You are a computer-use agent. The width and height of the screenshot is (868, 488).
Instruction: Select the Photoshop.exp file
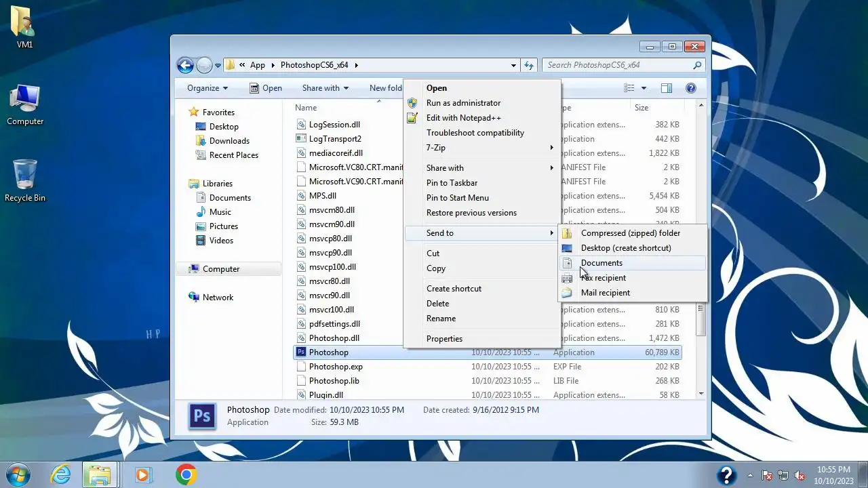tap(336, 367)
